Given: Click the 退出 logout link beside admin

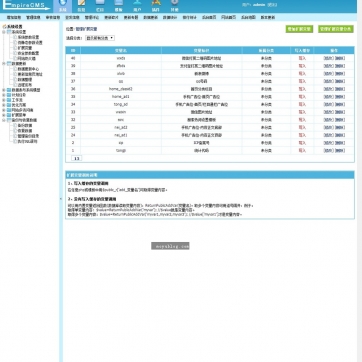Looking at the screenshot, I should point(272,5).
